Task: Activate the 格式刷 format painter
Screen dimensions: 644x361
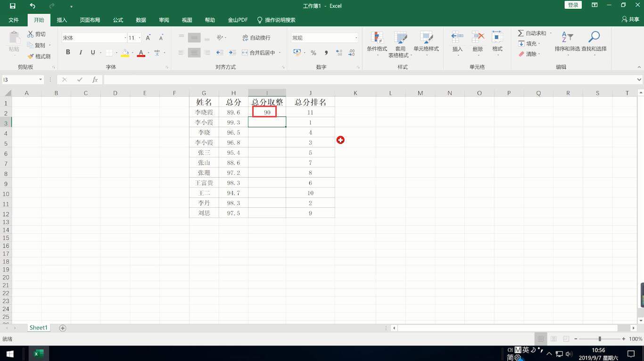Action: coord(39,56)
